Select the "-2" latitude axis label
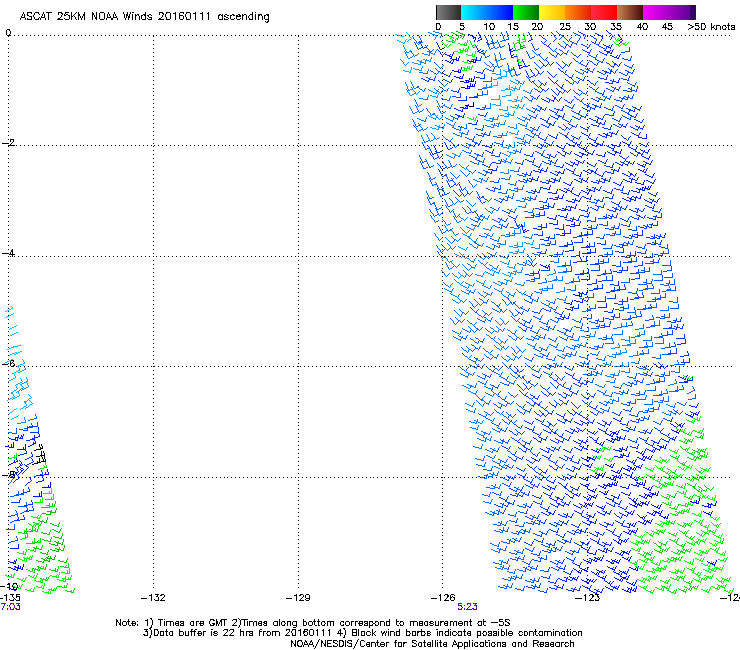This screenshot has height=650, width=740. tap(8, 143)
